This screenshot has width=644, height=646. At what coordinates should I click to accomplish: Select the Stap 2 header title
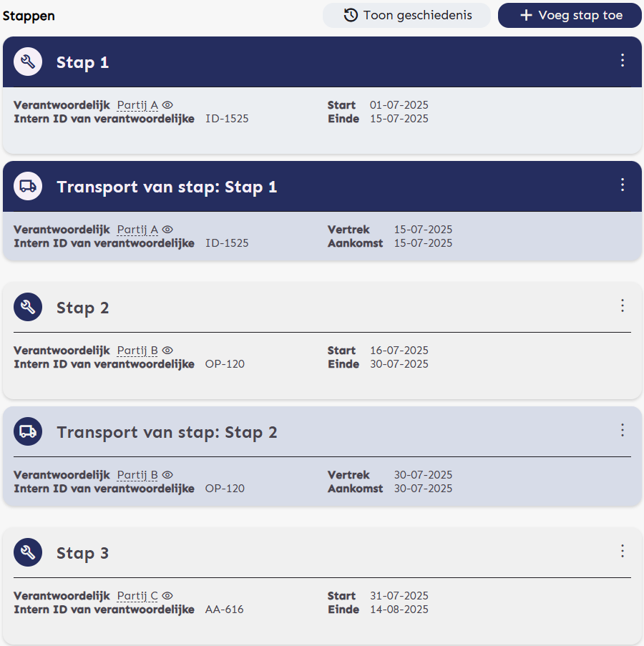(83, 308)
